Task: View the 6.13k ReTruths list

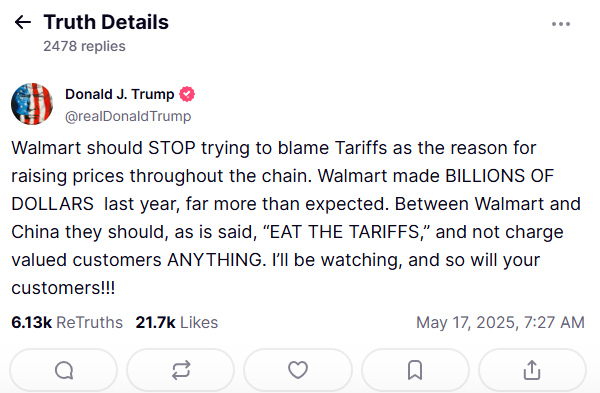Action: coord(67,323)
